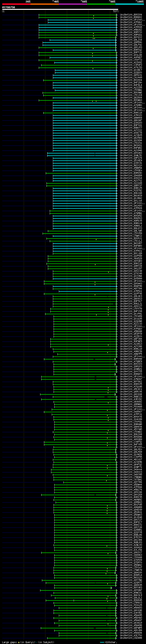This screenshot has width=146, height=644.
Task: Click the purple ~60% identity legend segment
Action: (x=73, y=4)
